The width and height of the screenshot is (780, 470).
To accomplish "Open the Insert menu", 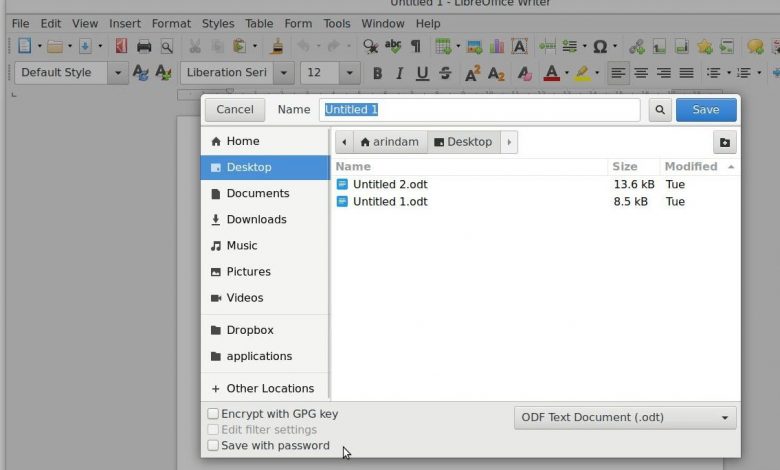I will click(x=125, y=23).
